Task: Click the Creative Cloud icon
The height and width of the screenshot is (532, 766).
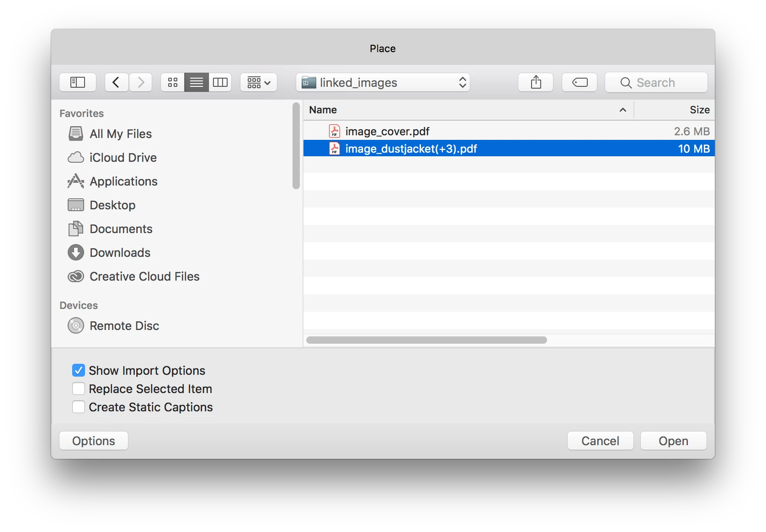Action: [x=76, y=277]
